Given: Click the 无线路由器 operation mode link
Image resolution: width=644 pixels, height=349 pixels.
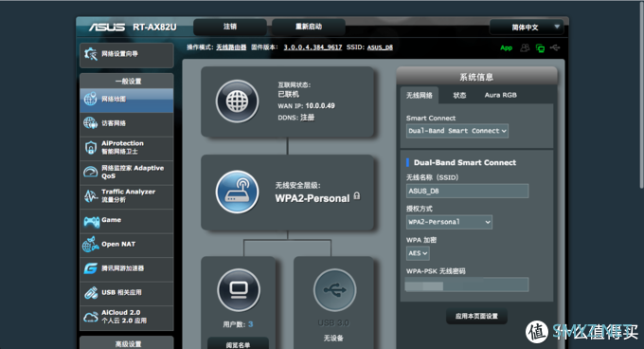Looking at the screenshot, I should [x=231, y=47].
